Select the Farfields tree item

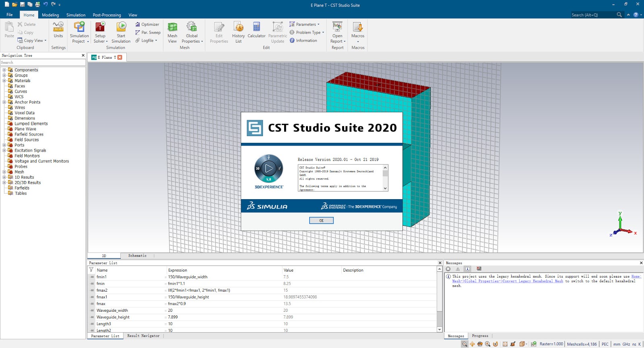(22, 188)
